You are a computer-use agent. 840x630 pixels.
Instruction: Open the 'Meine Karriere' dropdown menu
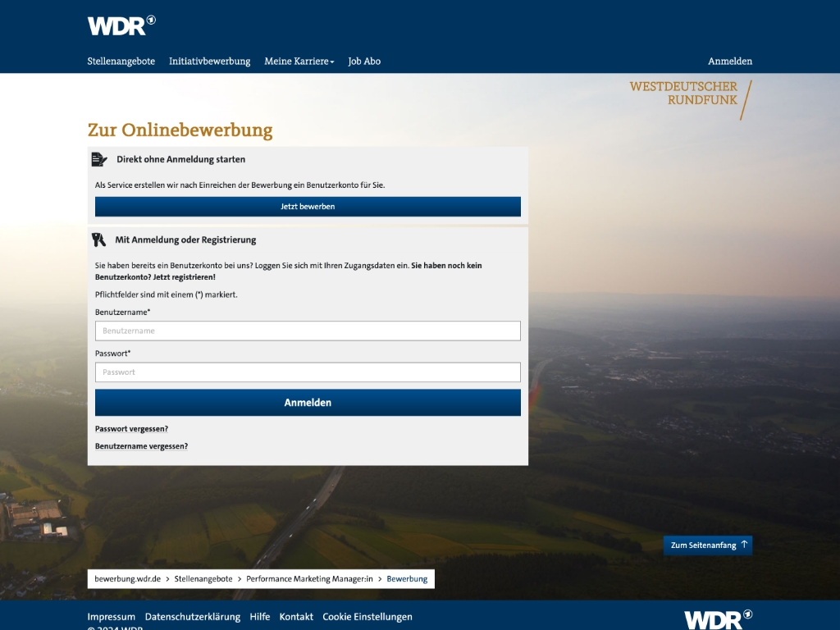pos(299,61)
